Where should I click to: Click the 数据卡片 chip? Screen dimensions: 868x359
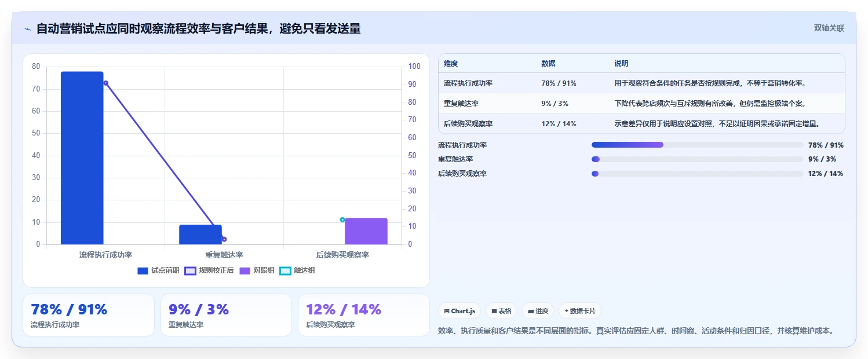click(580, 311)
